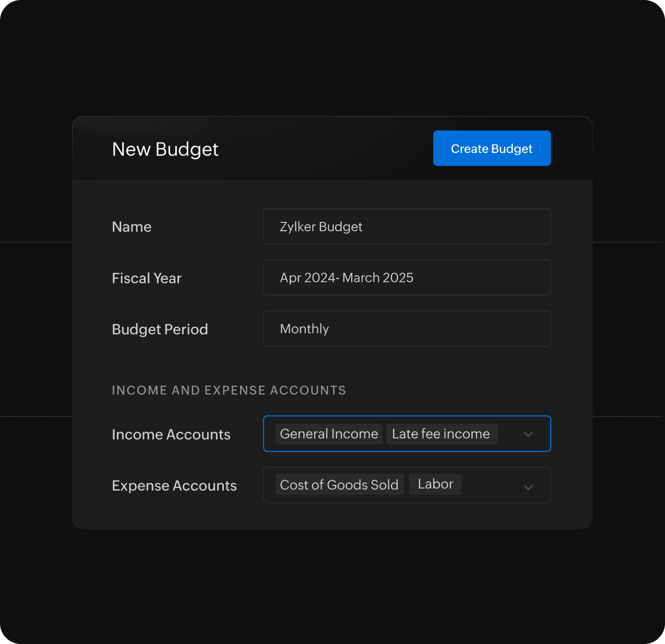Open the Budget Period field set to Monthly
665x644 pixels.
[406, 329]
